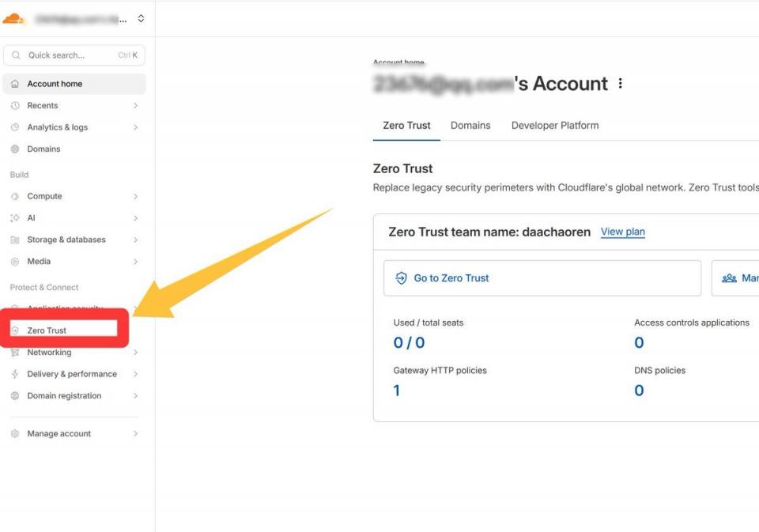Switch to the Domains tab

470,126
